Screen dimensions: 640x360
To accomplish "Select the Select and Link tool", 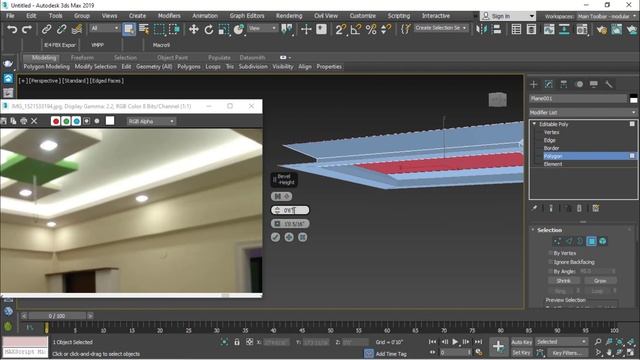I will 47,29.
